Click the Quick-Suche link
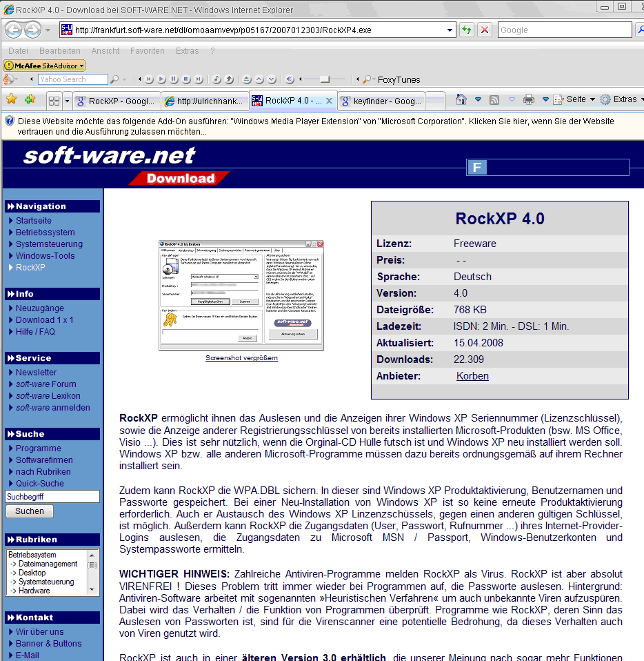644x661 pixels. (39, 484)
